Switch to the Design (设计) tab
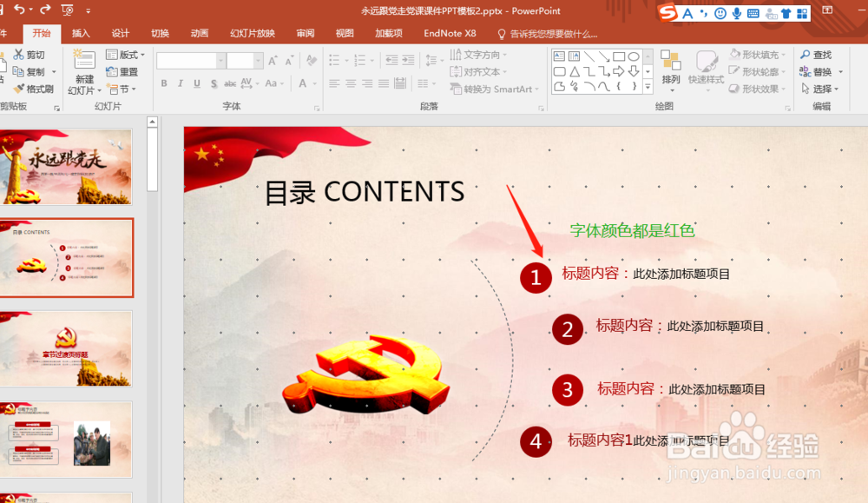Image resolution: width=868 pixels, height=503 pixels. point(120,33)
